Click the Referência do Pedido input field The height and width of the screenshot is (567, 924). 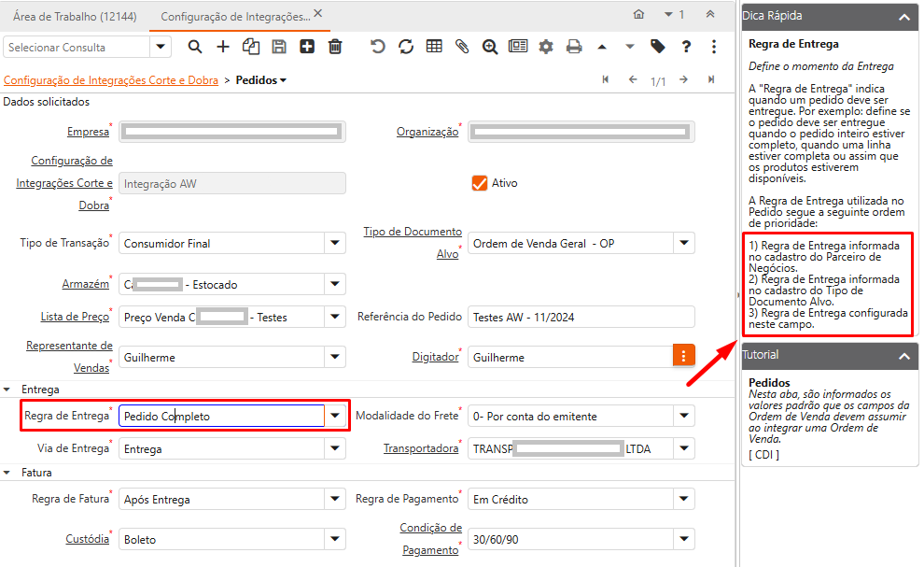pyautogui.click(x=581, y=317)
